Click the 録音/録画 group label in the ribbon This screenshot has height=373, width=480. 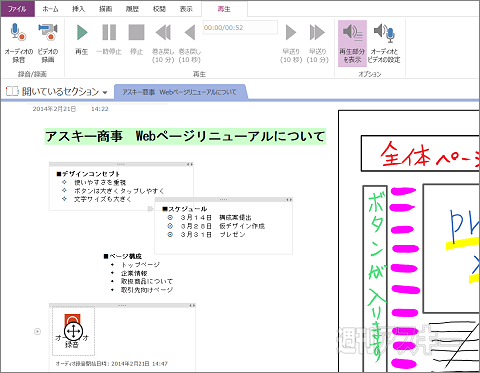pos(32,74)
